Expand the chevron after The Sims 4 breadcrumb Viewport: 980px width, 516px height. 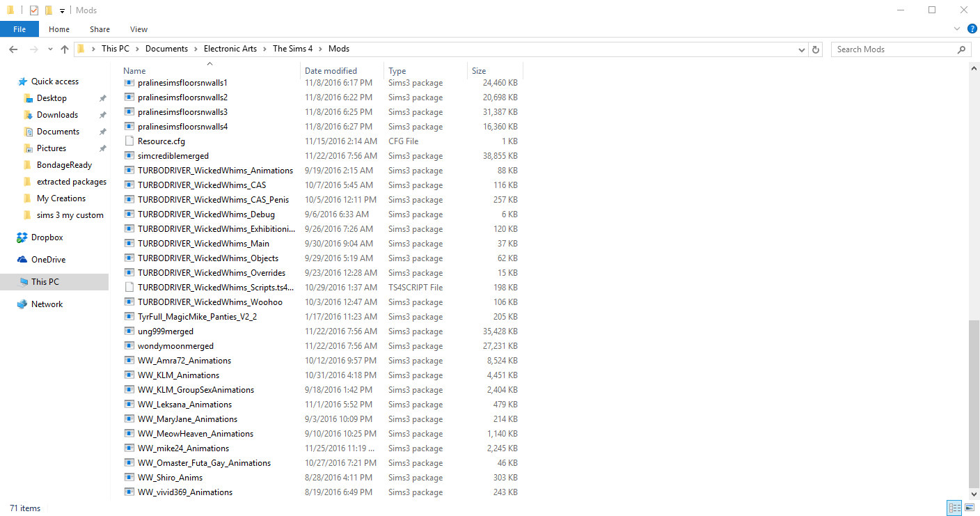(320, 49)
